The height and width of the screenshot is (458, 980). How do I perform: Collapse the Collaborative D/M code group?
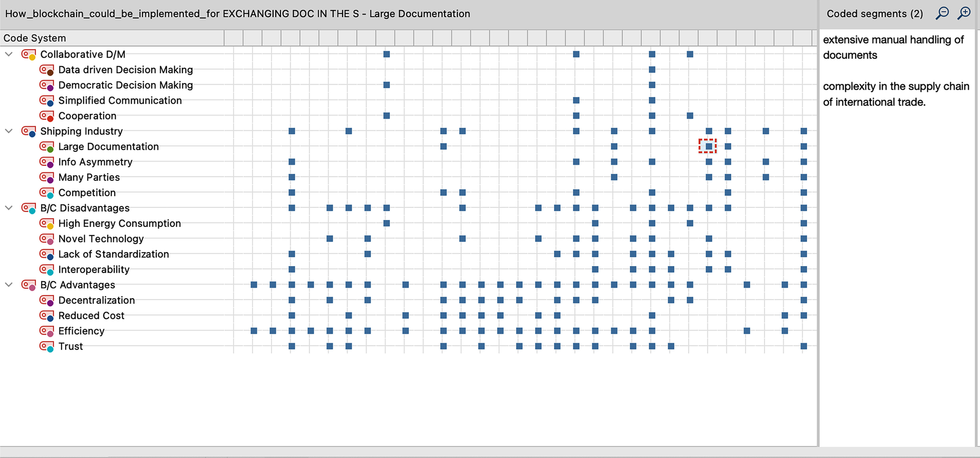tap(9, 54)
